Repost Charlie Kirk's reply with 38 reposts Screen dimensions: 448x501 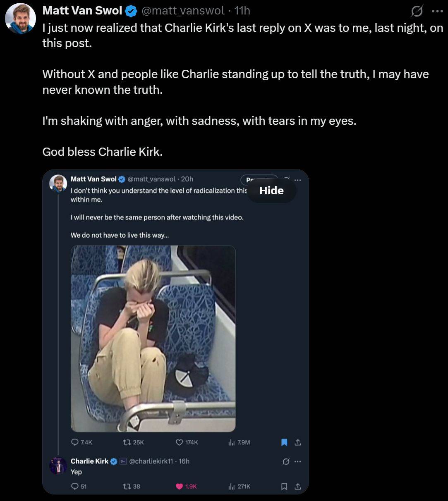point(127,487)
